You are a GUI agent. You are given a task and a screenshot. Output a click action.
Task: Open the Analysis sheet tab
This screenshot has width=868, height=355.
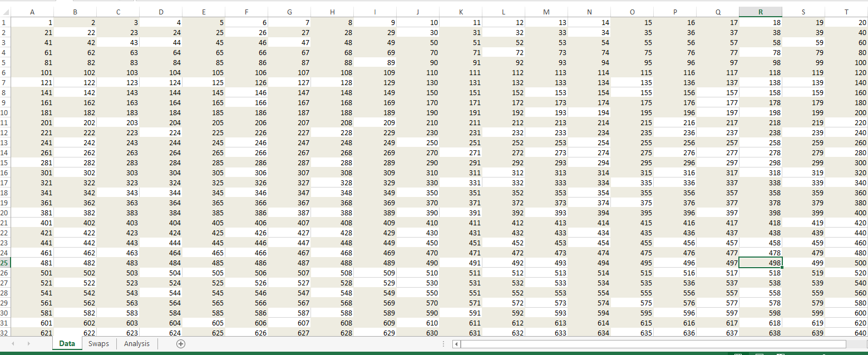[137, 344]
